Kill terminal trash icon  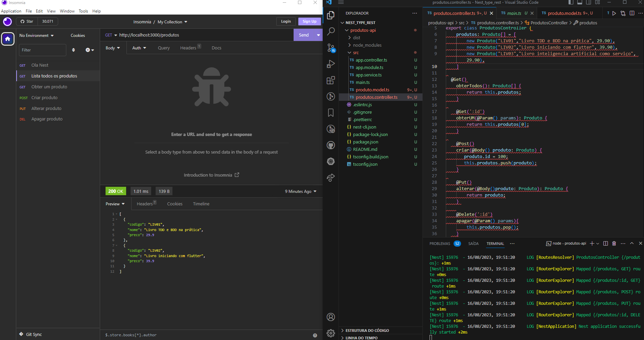(x=614, y=243)
